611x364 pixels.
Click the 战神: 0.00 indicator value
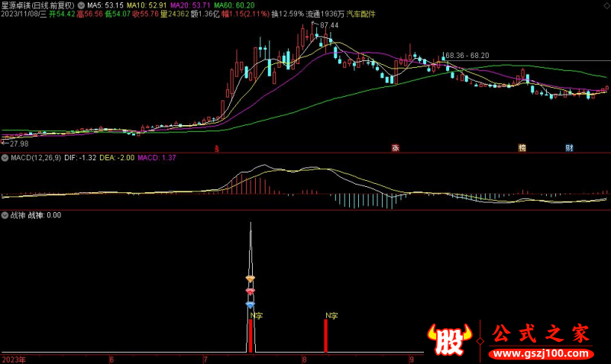tap(44, 215)
